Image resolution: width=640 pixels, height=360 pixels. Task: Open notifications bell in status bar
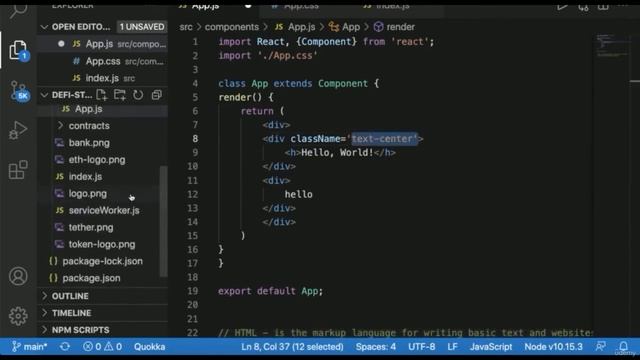[623, 347]
